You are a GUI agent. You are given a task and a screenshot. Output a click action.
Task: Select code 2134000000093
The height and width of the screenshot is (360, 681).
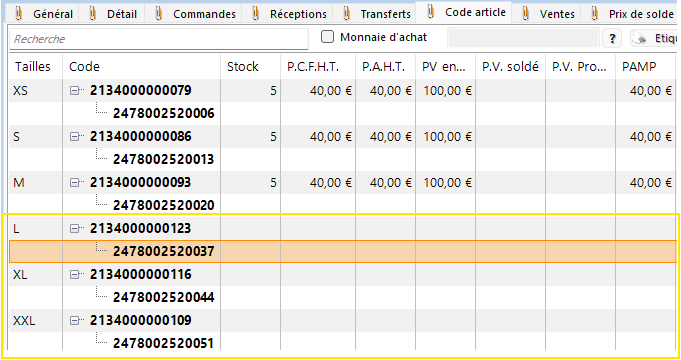141,182
